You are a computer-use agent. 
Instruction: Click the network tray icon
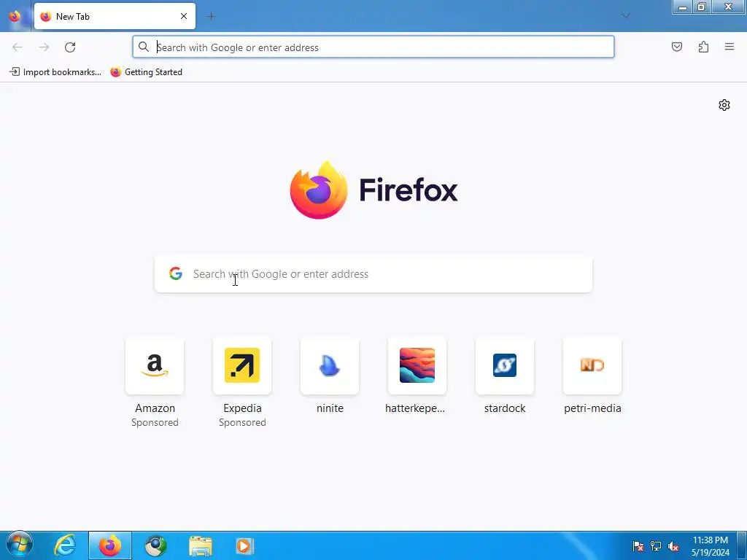pyautogui.click(x=656, y=546)
